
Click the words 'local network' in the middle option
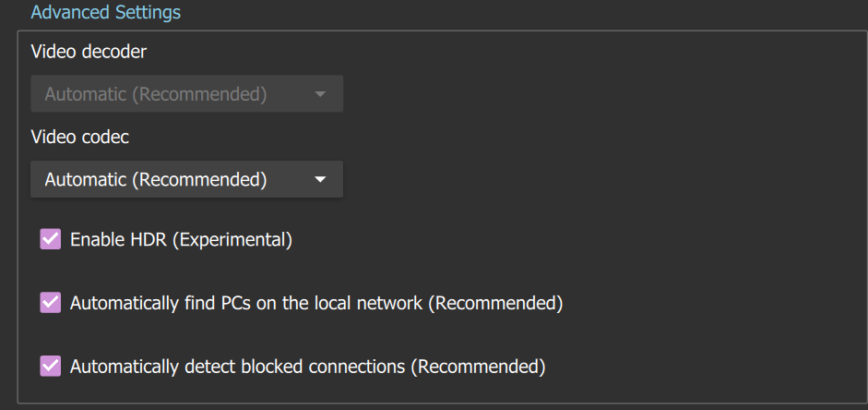click(374, 303)
